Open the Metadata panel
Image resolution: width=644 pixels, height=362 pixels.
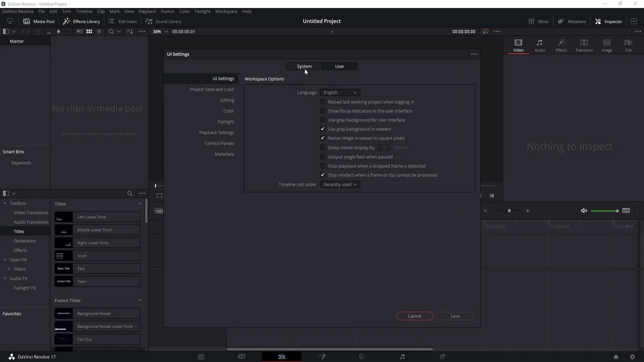(572, 21)
